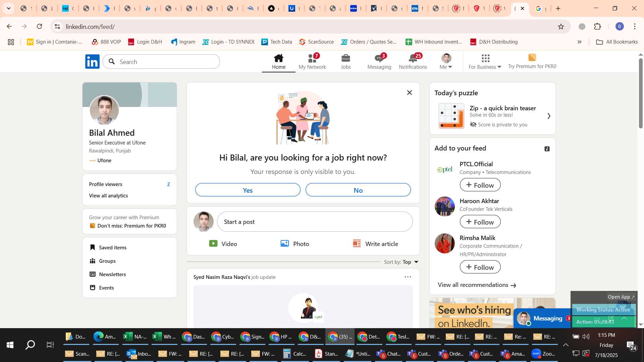
Task: Open Bilal Ahmed's profile photo in sidebar
Action: (x=104, y=110)
